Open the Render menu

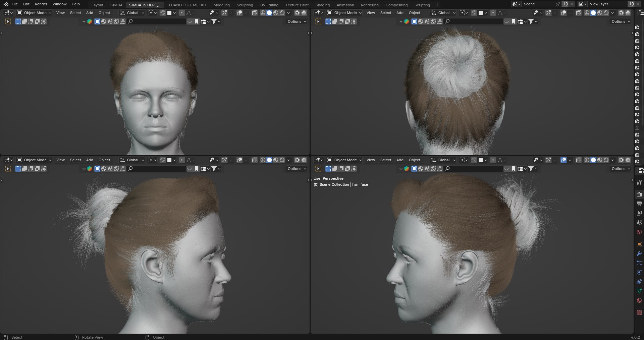(41, 4)
